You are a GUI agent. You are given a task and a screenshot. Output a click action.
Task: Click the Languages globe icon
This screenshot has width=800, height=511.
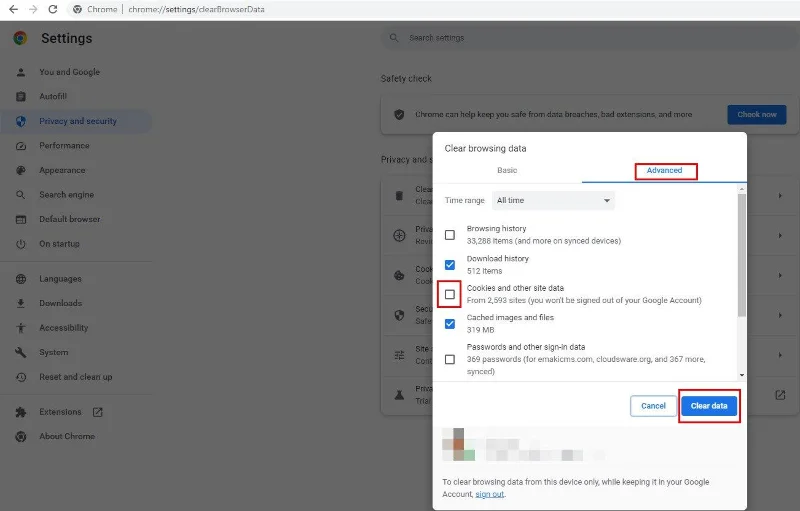tap(20, 279)
